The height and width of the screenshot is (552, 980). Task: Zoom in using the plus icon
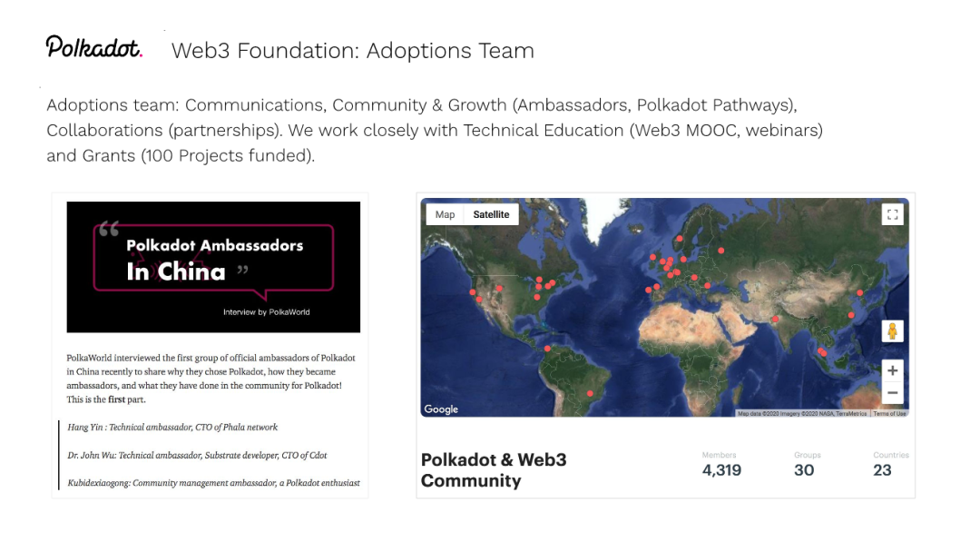(893, 370)
